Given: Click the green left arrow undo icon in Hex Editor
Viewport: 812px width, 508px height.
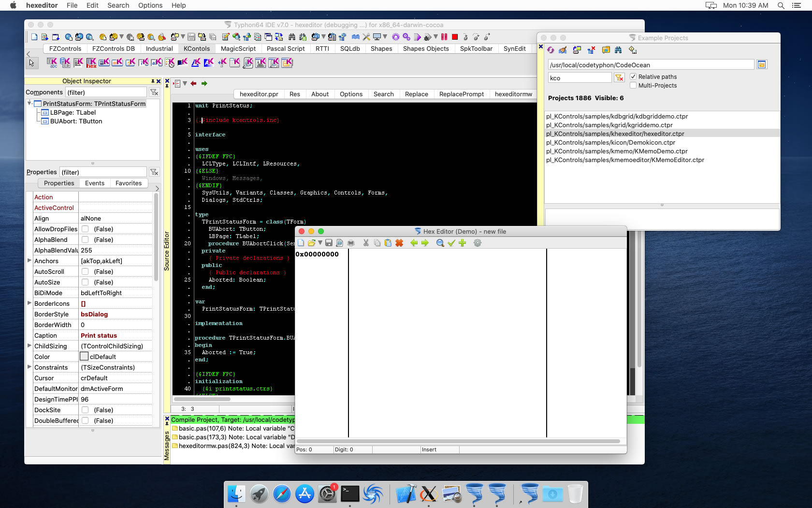Looking at the screenshot, I should 414,243.
